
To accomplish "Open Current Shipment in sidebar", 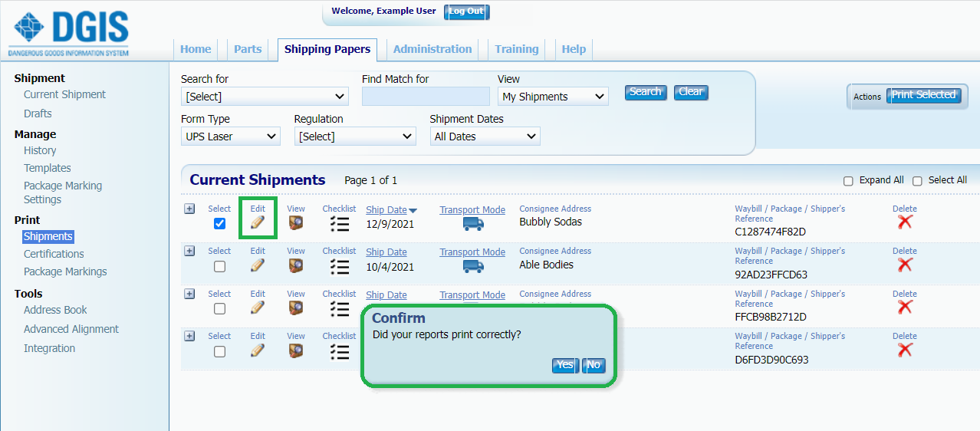I will click(x=64, y=94).
